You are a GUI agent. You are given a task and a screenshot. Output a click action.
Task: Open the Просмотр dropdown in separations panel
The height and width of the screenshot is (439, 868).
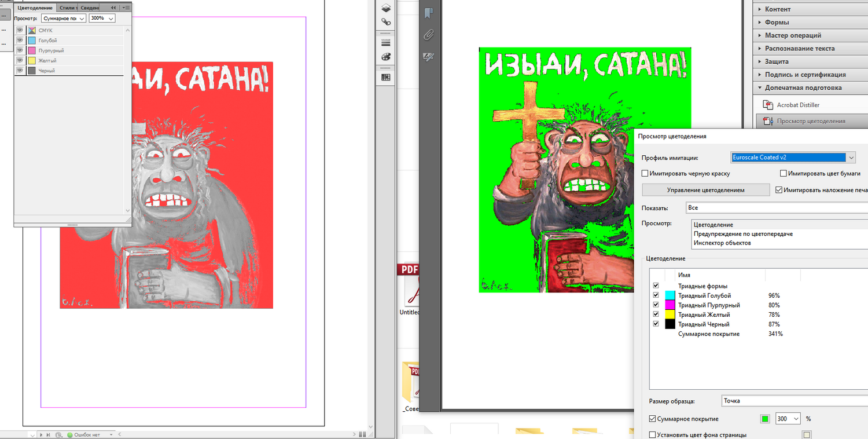coord(64,18)
